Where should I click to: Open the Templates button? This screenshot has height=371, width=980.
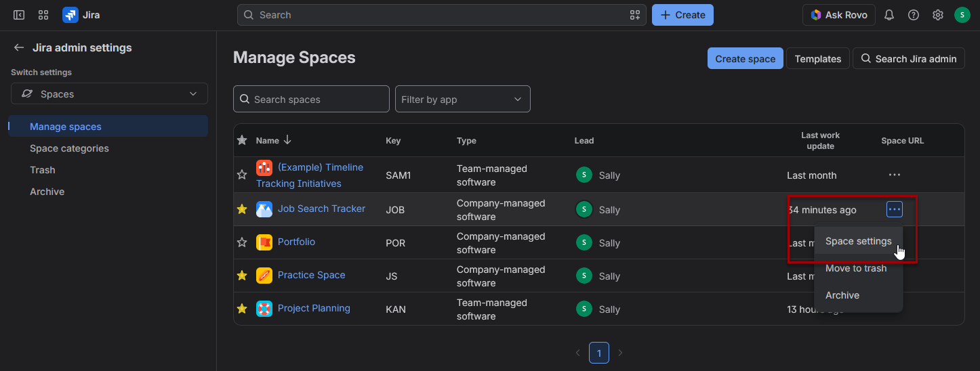[x=818, y=58]
